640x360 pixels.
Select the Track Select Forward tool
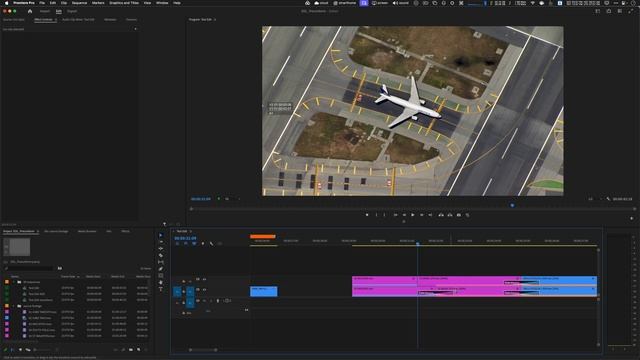coord(160,242)
